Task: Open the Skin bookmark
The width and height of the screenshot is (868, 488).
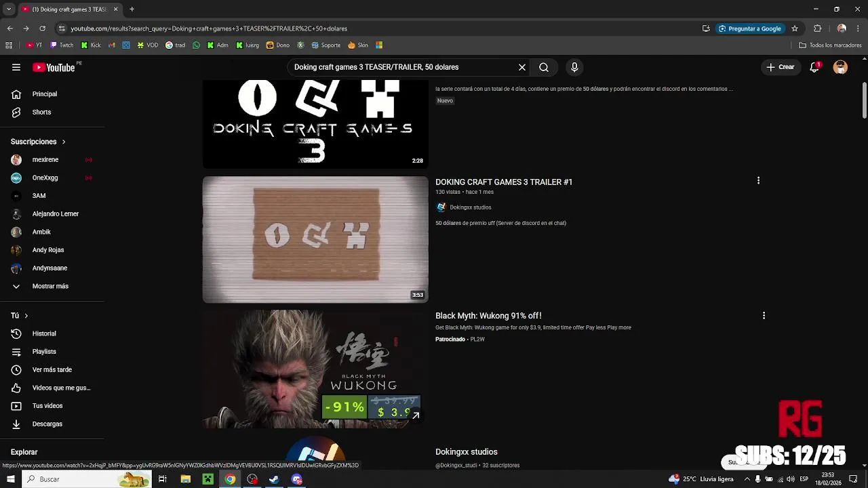Action: 357,45
